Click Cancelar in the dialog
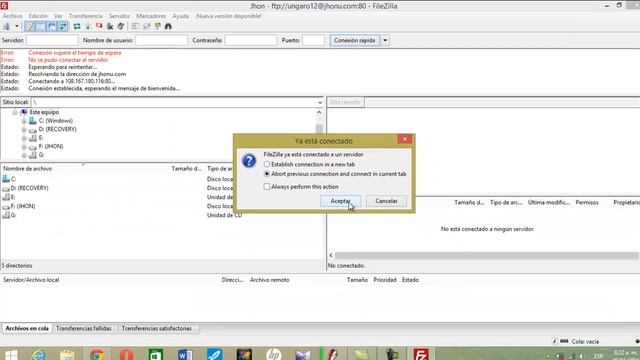 coord(386,201)
